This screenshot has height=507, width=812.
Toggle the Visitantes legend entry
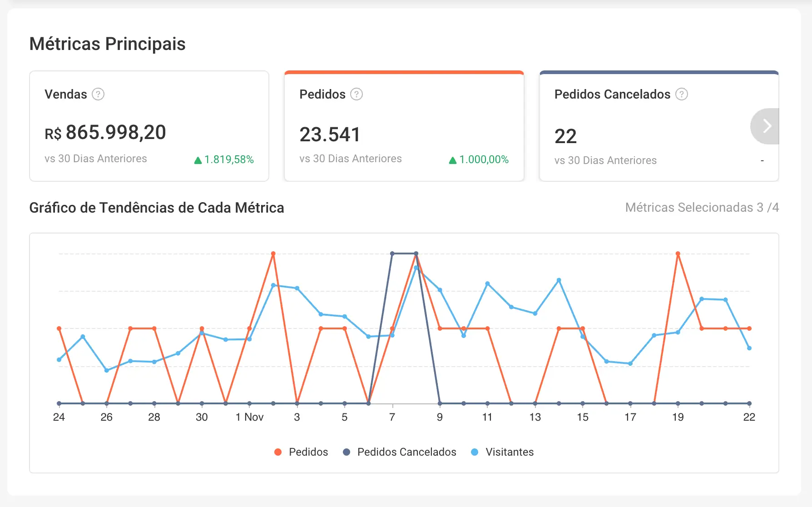[x=509, y=452]
